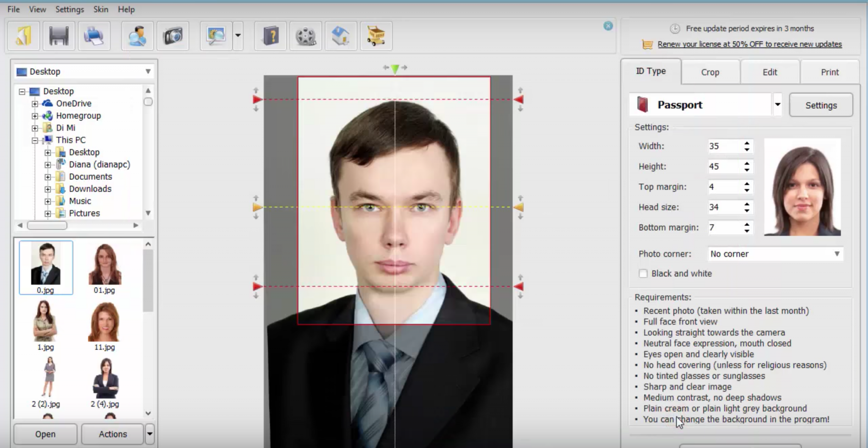Screen dimensions: 868x448
Task: Select thumbnail 2 (4).jpg
Action: click(x=105, y=382)
